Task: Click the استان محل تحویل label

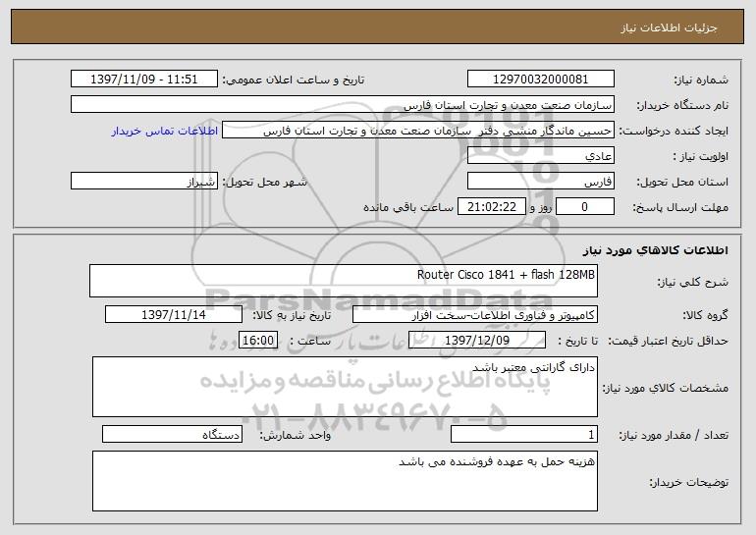Action: coord(682,183)
